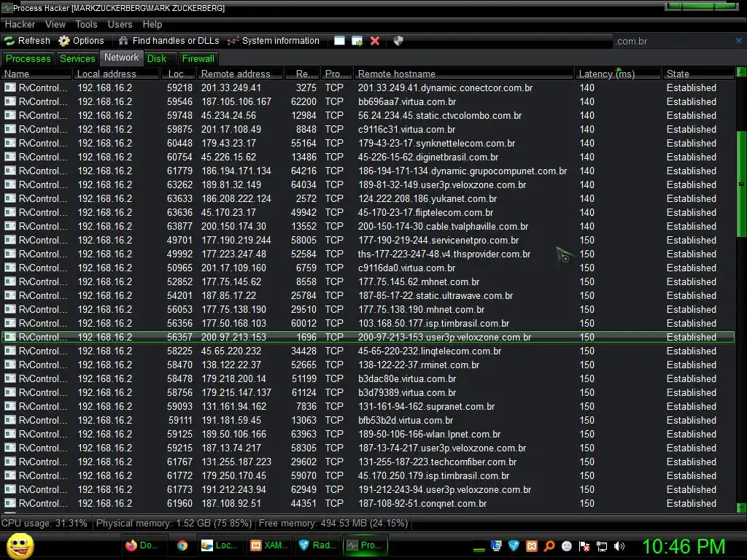
Task: Click remote address 189.81.32.149
Action: point(231,184)
